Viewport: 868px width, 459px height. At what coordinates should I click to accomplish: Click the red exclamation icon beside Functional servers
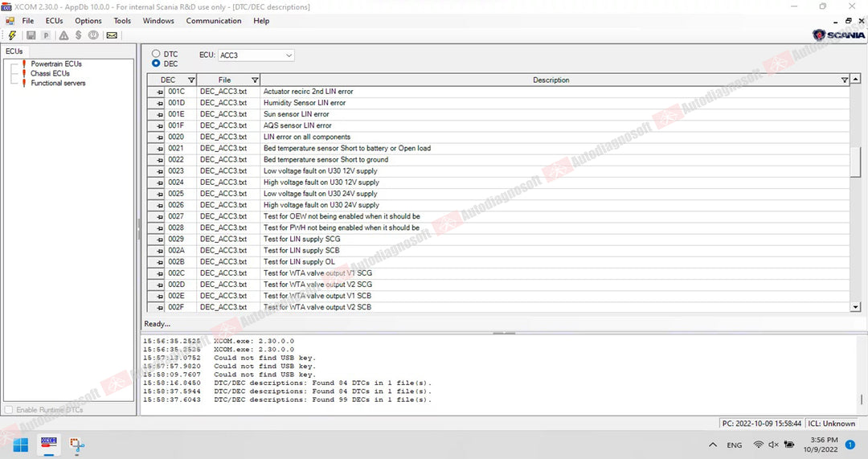(x=24, y=83)
